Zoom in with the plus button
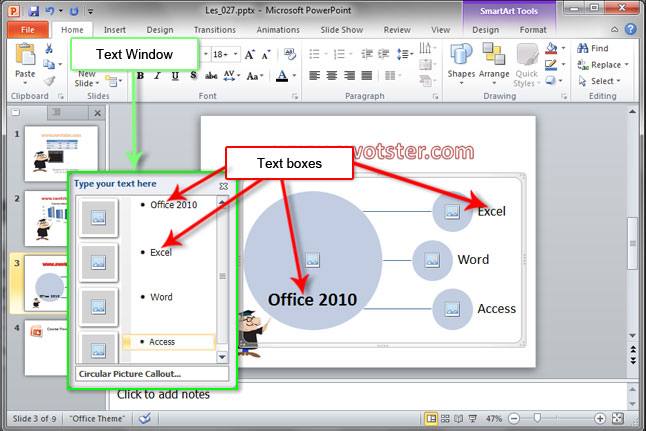Viewport: 646px width, 431px height. (x=600, y=419)
